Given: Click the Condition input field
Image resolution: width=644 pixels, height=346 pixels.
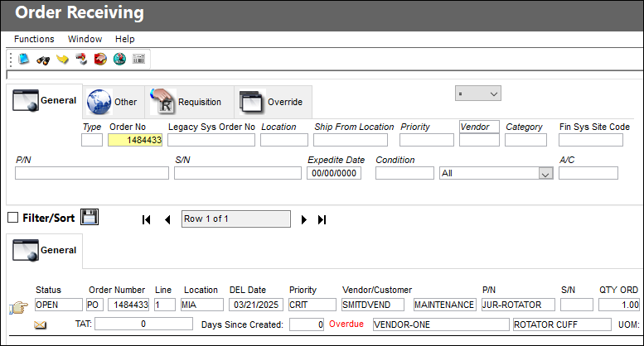Looking at the screenshot, I should pyautogui.click(x=404, y=173).
